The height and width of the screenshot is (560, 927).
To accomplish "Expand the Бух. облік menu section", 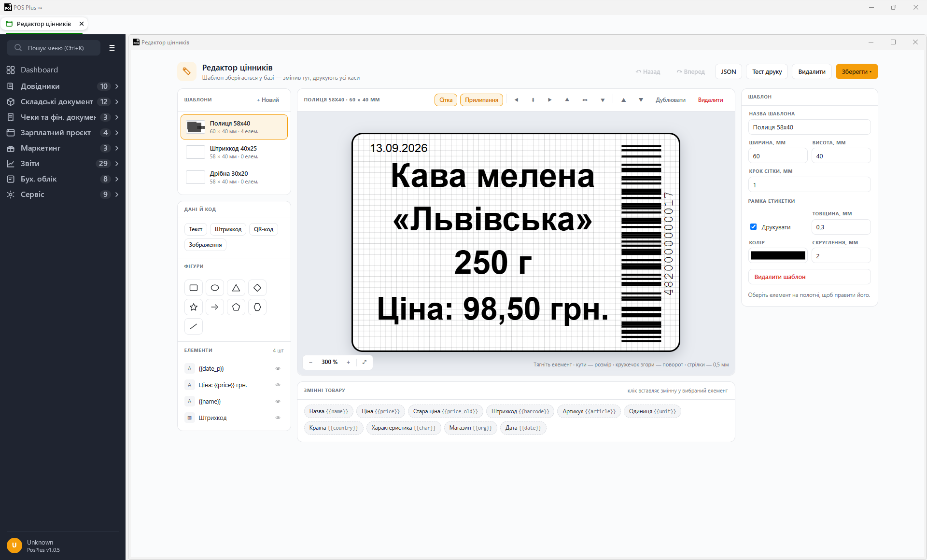I will tap(63, 179).
